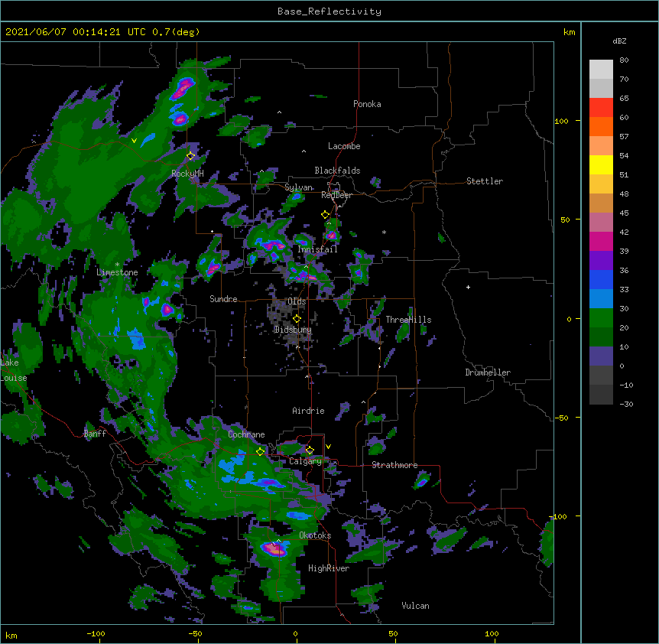Click the red swatch at 65 dBZ
Image resolution: width=659 pixels, height=644 pixels.
click(x=601, y=108)
